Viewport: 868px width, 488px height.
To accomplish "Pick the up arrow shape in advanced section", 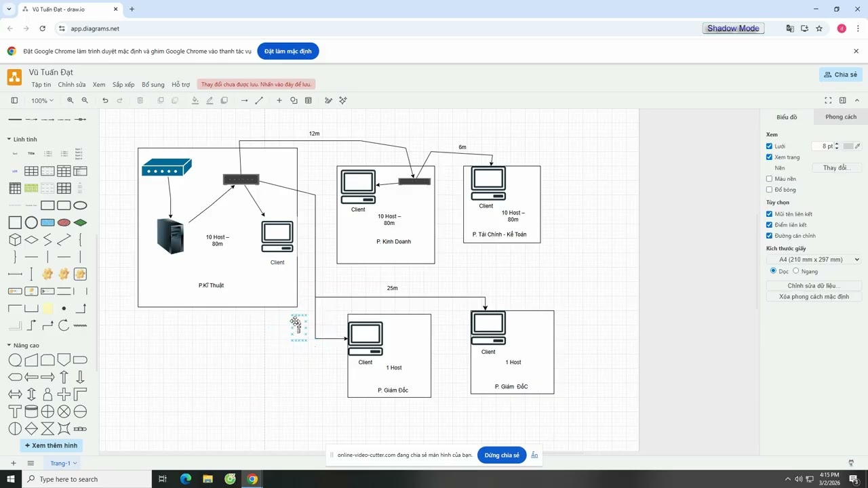I will 64,377.
